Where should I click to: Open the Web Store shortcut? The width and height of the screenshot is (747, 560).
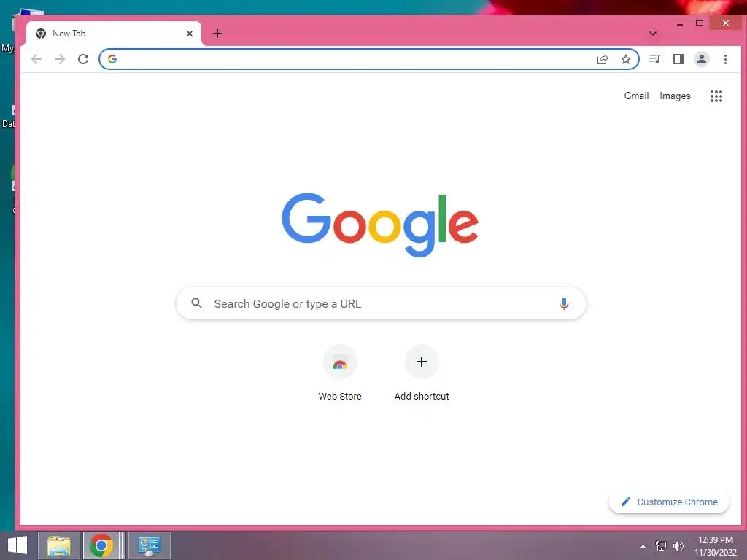click(x=340, y=373)
